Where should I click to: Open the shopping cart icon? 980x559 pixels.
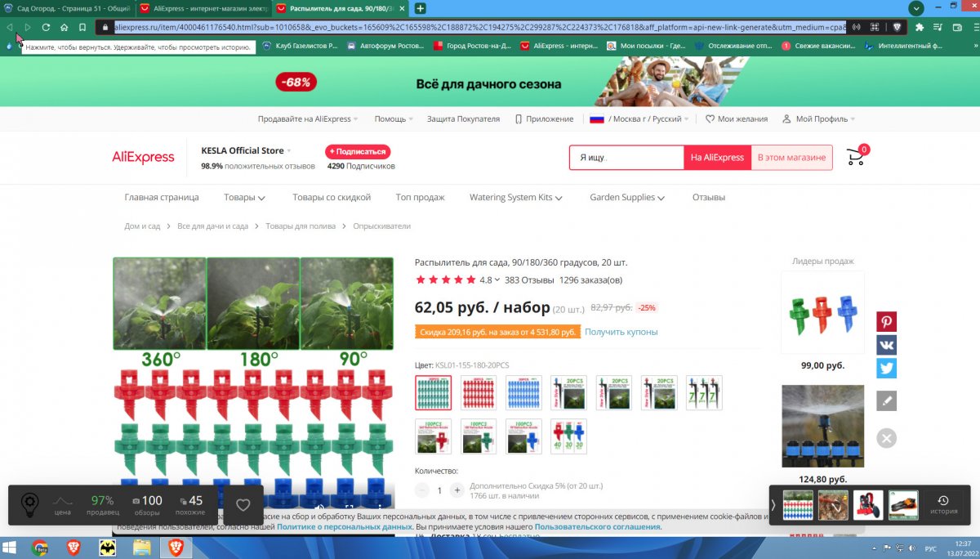855,157
